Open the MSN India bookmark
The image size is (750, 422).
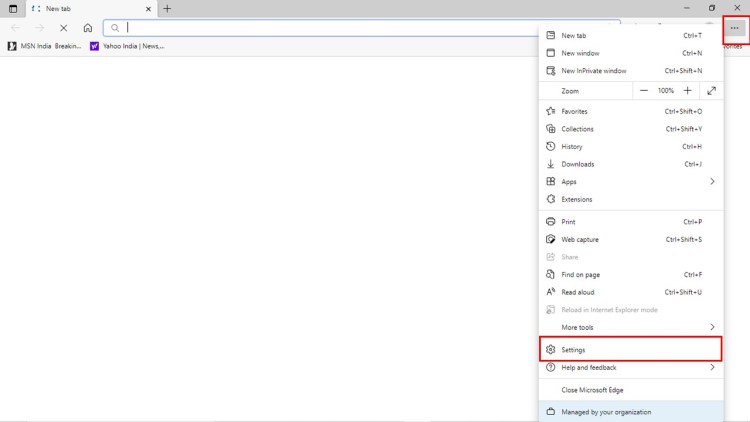pyautogui.click(x=45, y=46)
